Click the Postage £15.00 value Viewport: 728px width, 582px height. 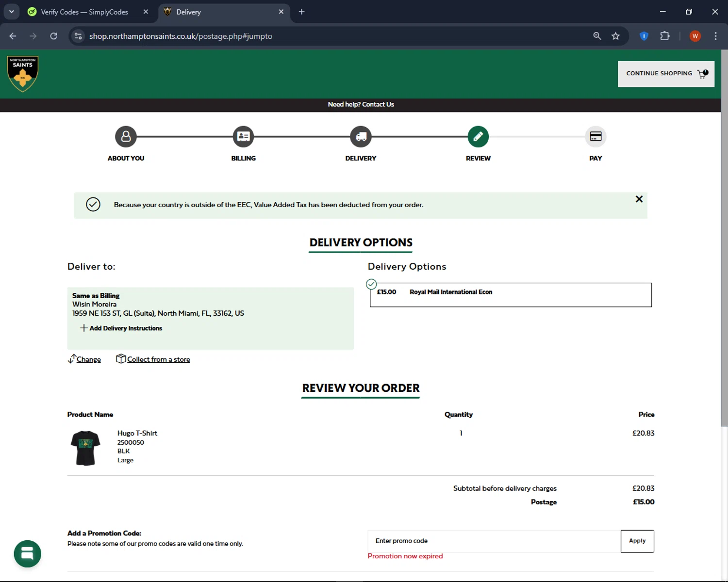point(644,502)
